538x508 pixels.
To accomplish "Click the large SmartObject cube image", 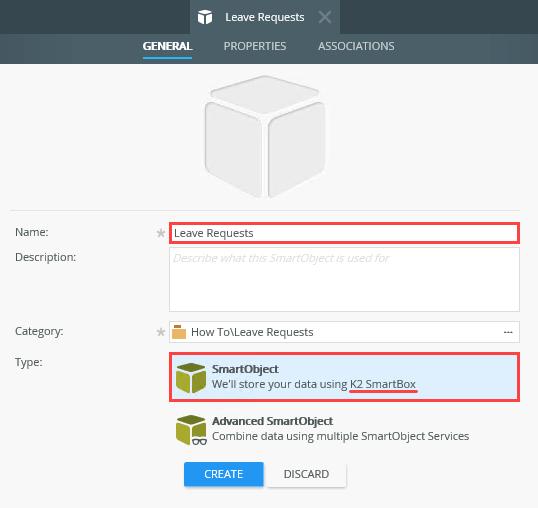I will coord(265,136).
